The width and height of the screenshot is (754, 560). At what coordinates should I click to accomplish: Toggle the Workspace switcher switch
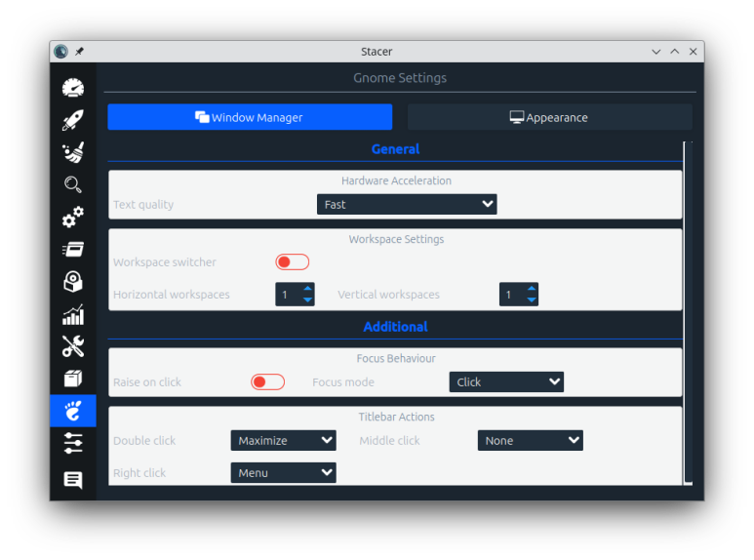point(292,262)
